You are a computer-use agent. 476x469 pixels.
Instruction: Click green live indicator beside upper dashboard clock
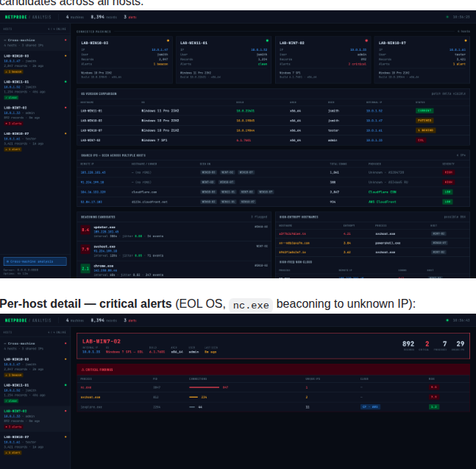pos(447,17)
